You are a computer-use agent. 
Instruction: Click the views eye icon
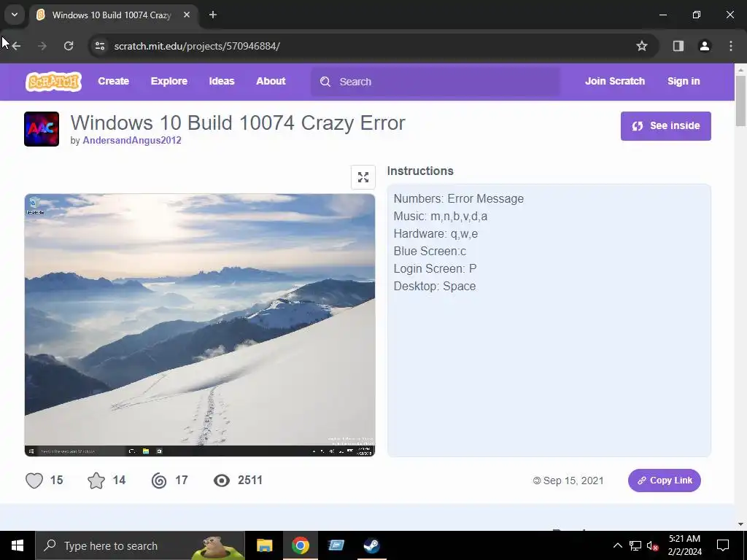(222, 481)
